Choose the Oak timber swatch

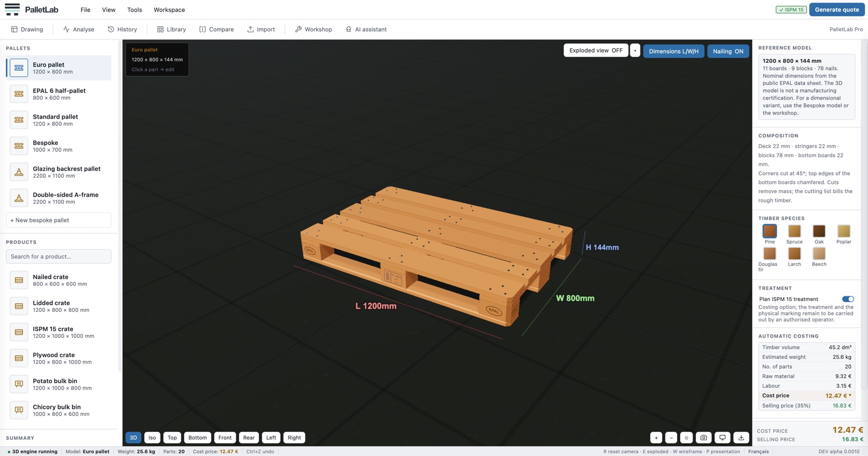(x=819, y=231)
